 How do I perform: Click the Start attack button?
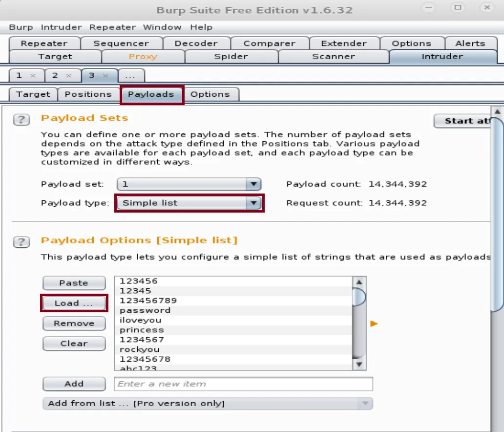(x=462, y=121)
